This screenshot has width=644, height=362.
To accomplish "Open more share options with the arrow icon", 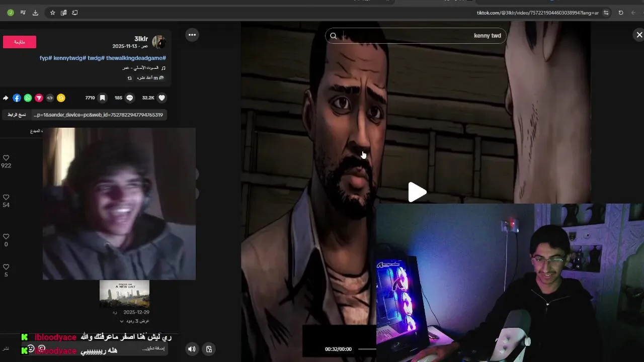I will coord(6,98).
